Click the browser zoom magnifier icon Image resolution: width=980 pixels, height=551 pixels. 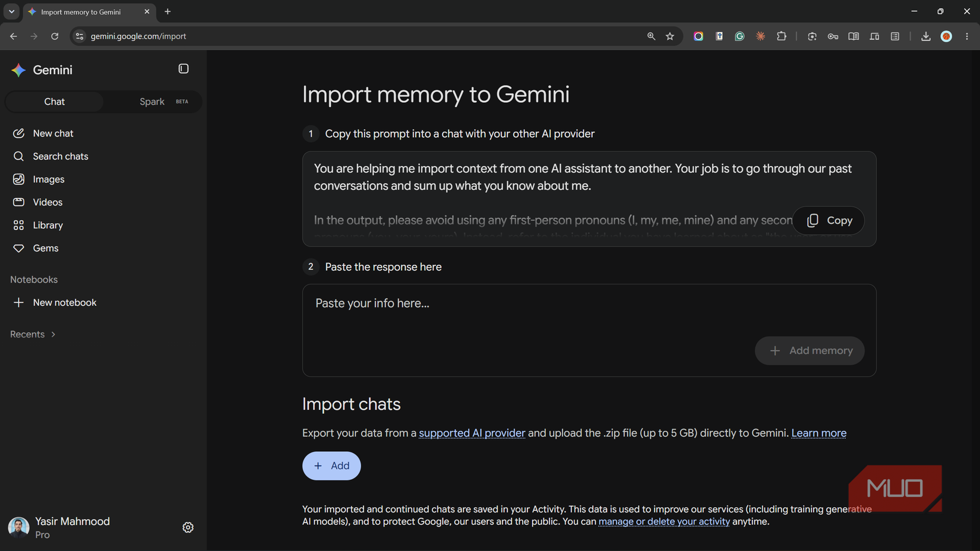(652, 36)
